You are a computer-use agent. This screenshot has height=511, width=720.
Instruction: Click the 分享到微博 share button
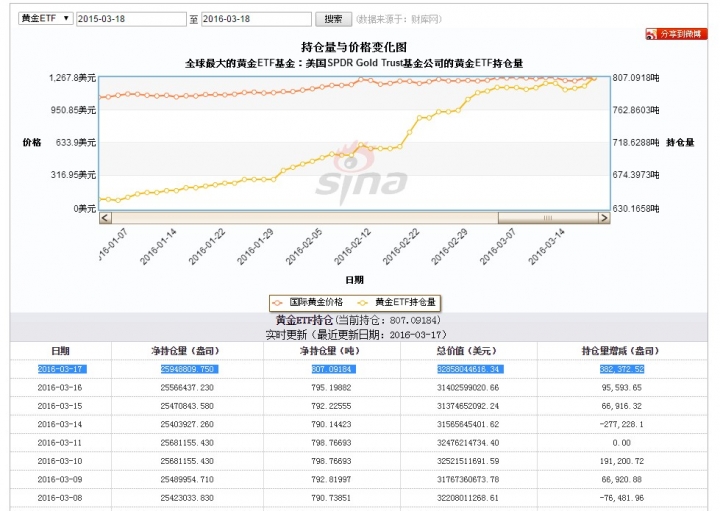pos(676,34)
